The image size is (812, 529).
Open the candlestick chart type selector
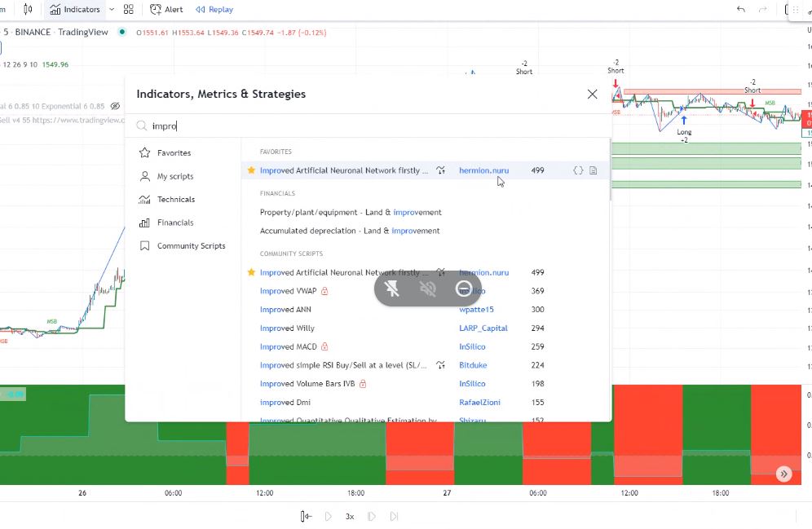point(29,10)
